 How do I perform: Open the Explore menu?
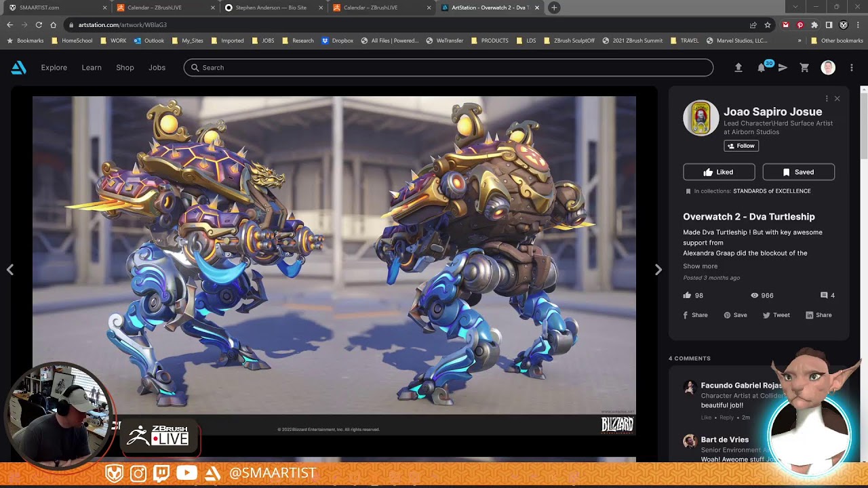pos(54,68)
